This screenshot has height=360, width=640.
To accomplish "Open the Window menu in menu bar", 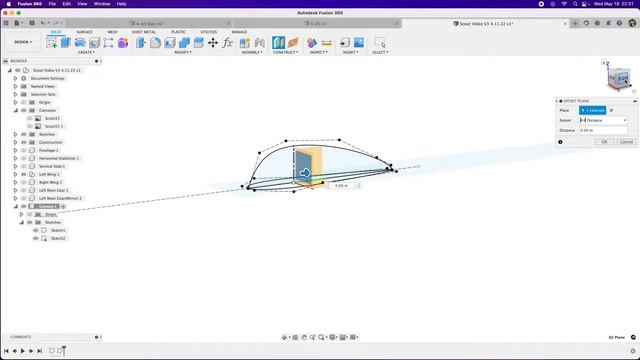I will coord(102,4).
